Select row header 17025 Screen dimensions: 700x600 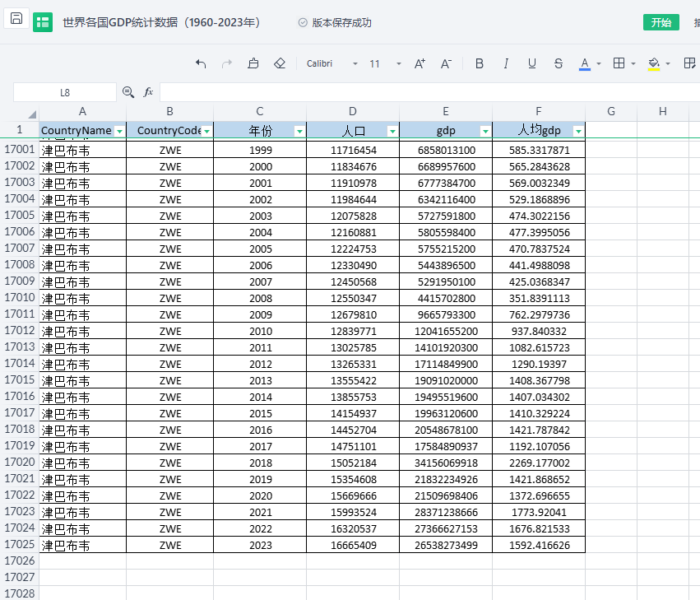tap(20, 545)
